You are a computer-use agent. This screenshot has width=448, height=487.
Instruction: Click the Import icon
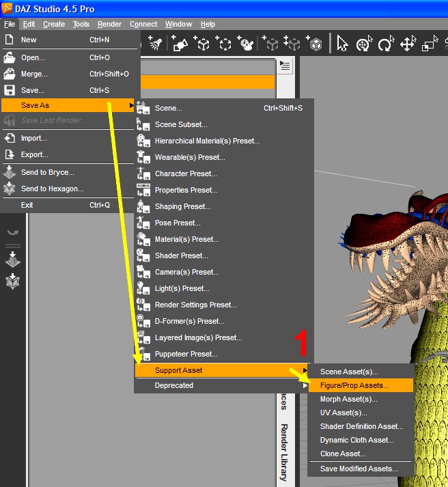pos(10,138)
